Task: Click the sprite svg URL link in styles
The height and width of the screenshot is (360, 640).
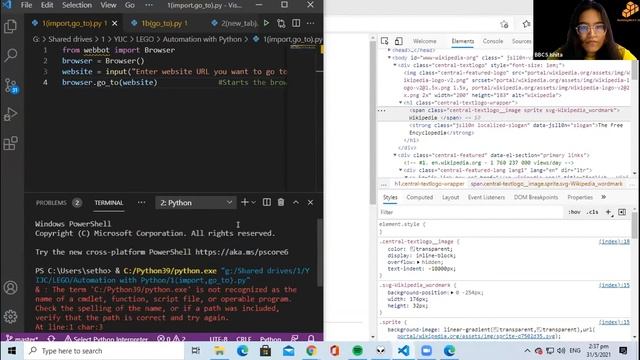Action: [x=476, y=337]
